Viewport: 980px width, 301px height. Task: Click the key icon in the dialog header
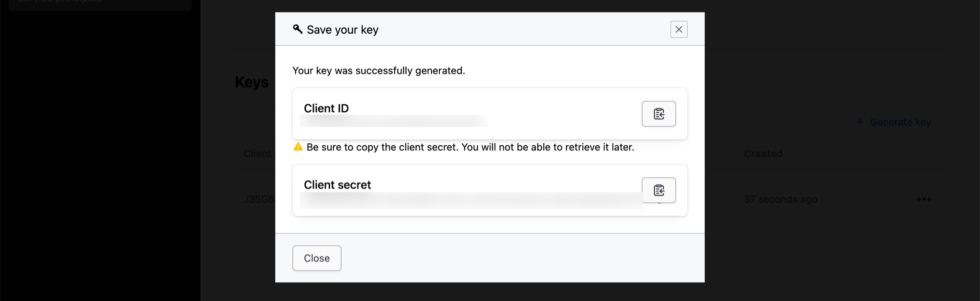point(297,29)
